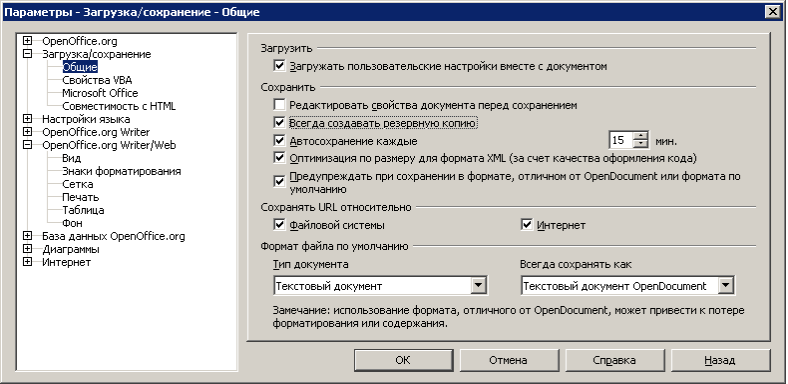Select the Сетка tree item
The image size is (788, 384).
click(x=77, y=184)
